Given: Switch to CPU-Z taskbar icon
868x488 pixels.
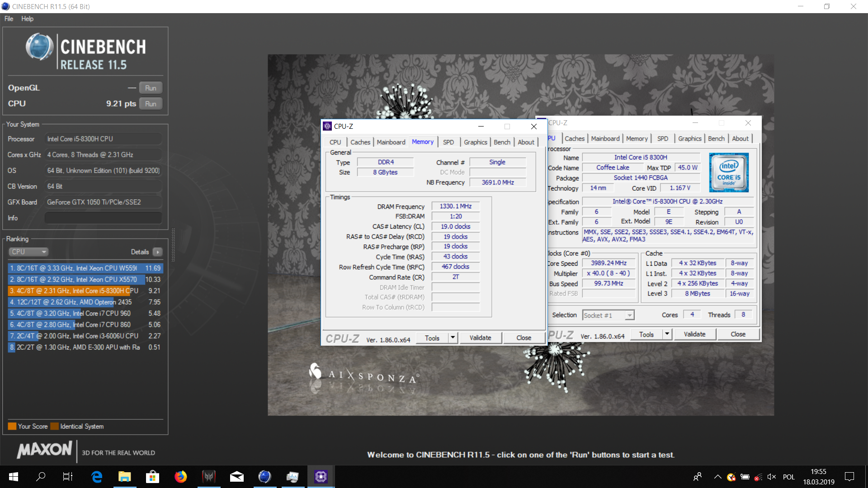Looking at the screenshot, I should pos(321,476).
